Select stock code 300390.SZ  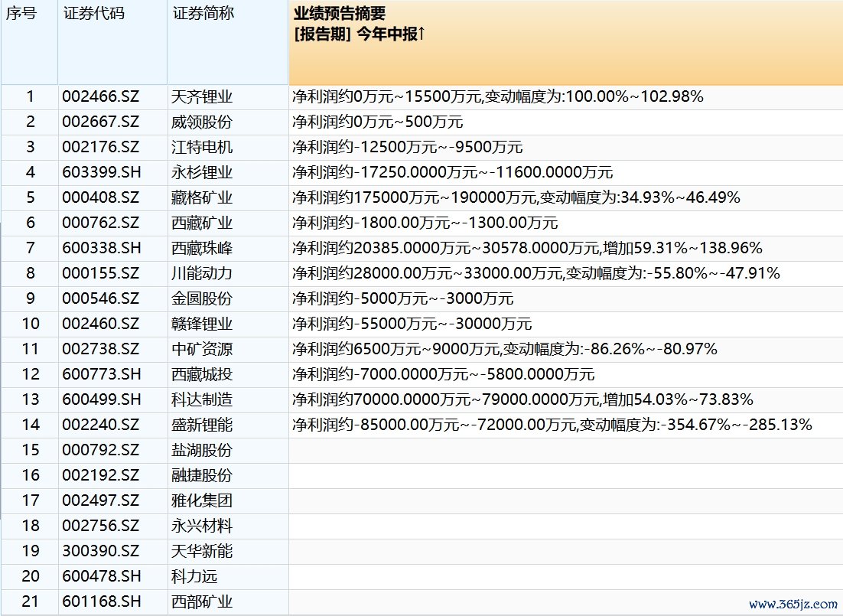coord(100,551)
